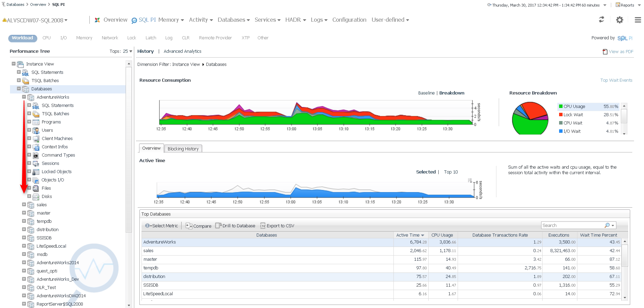Expand the sales database tree node

pos(24,205)
